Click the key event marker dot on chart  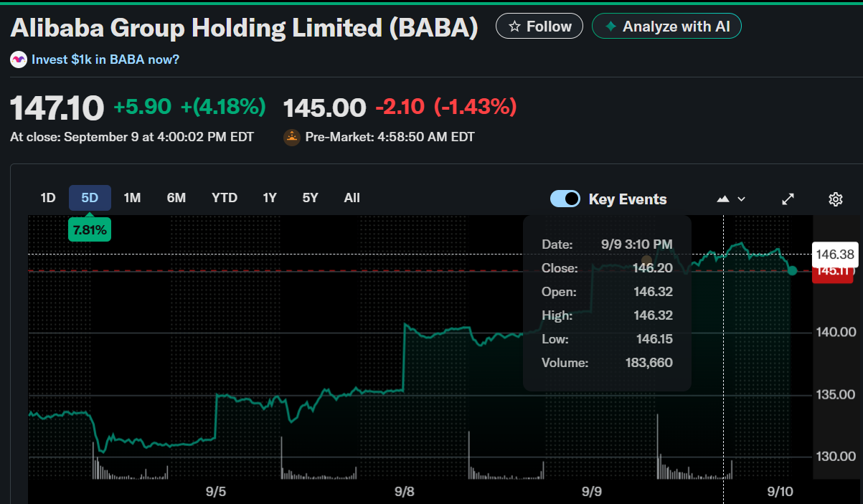(646, 260)
